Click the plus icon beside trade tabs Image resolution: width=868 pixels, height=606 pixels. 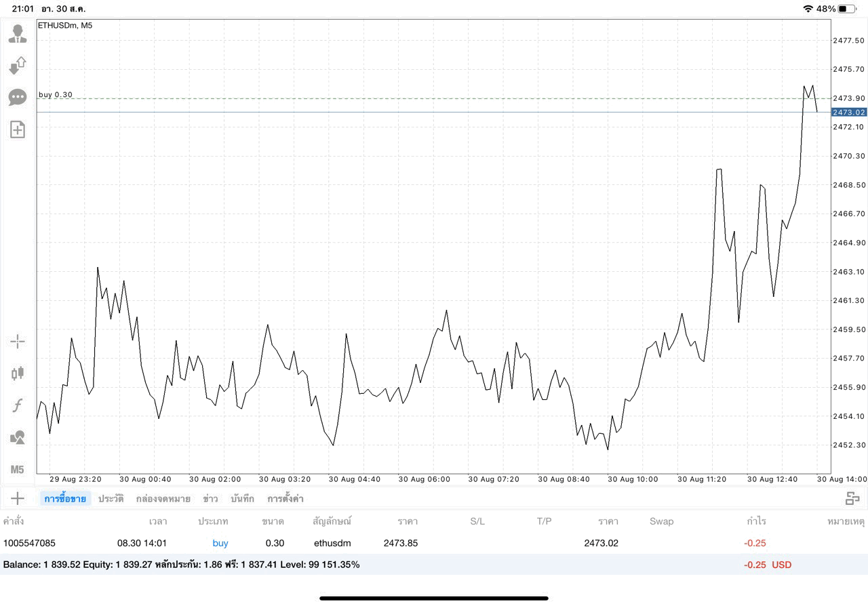[x=18, y=499]
